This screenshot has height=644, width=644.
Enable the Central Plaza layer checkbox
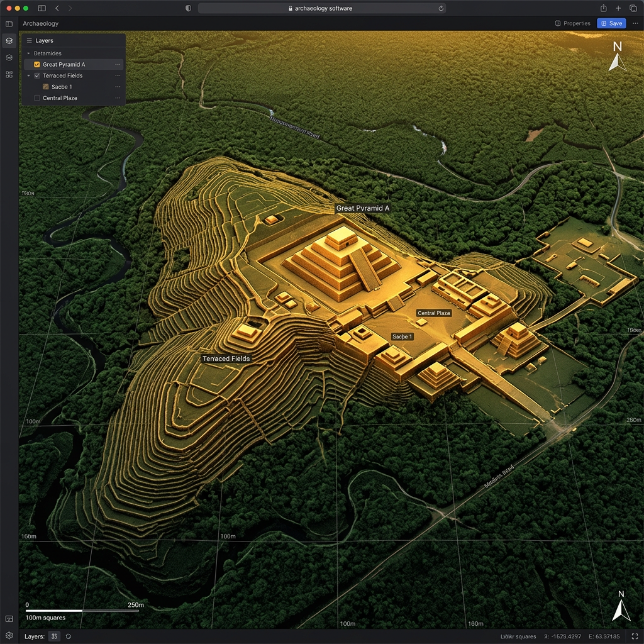[x=36, y=97]
